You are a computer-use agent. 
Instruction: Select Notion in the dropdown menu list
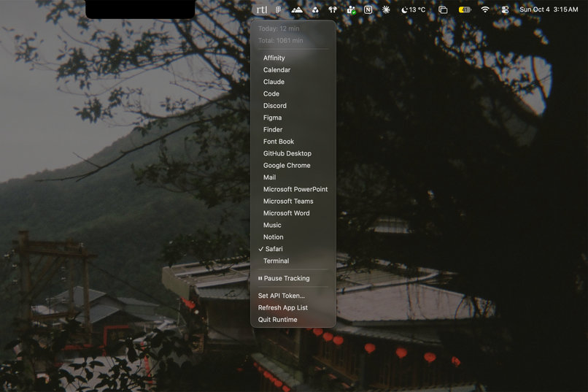(x=293, y=237)
